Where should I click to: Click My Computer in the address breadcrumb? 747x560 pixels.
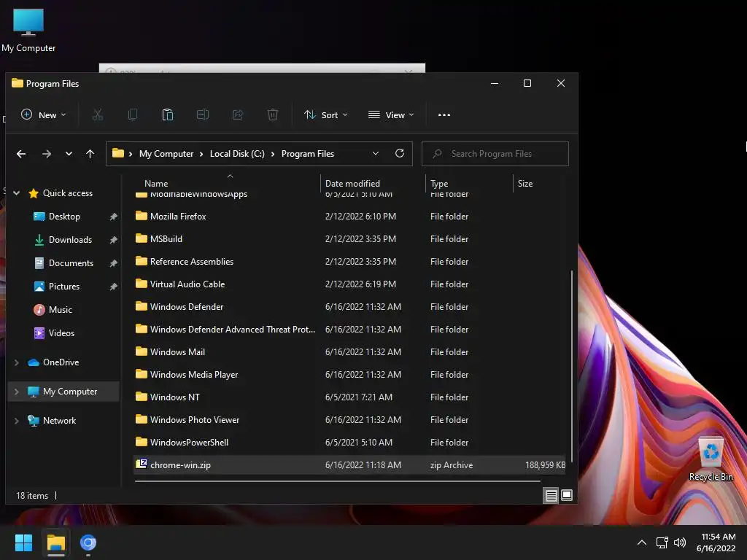[166, 154]
